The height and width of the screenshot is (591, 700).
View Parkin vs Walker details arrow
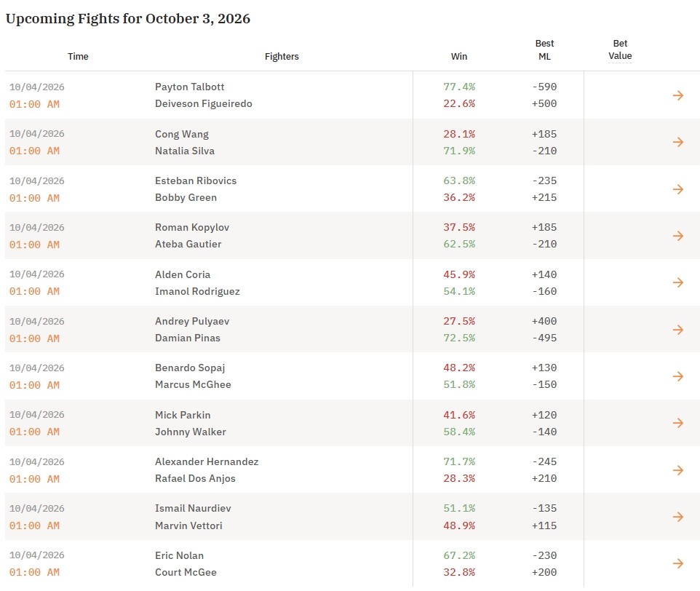point(677,423)
